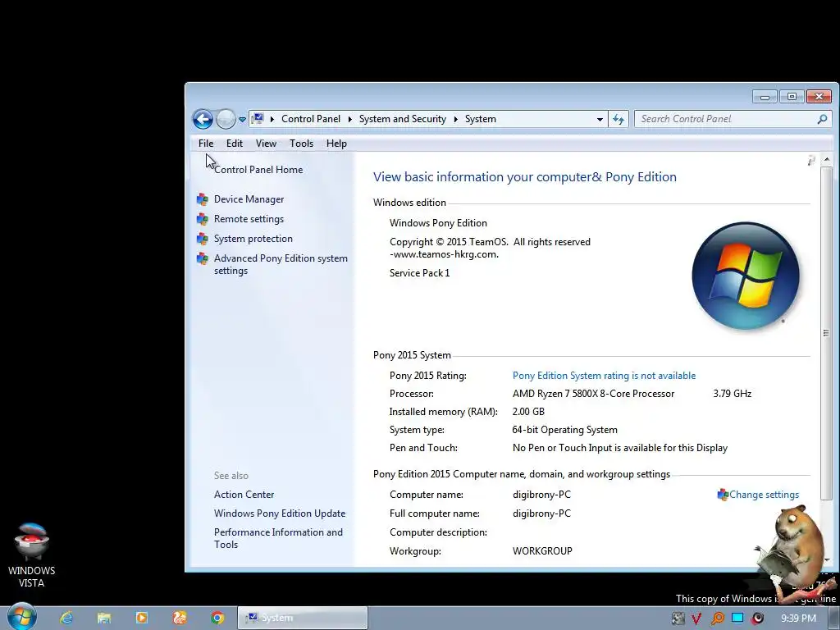Click Change settings link
Image resolution: width=840 pixels, height=630 pixels.
point(764,495)
